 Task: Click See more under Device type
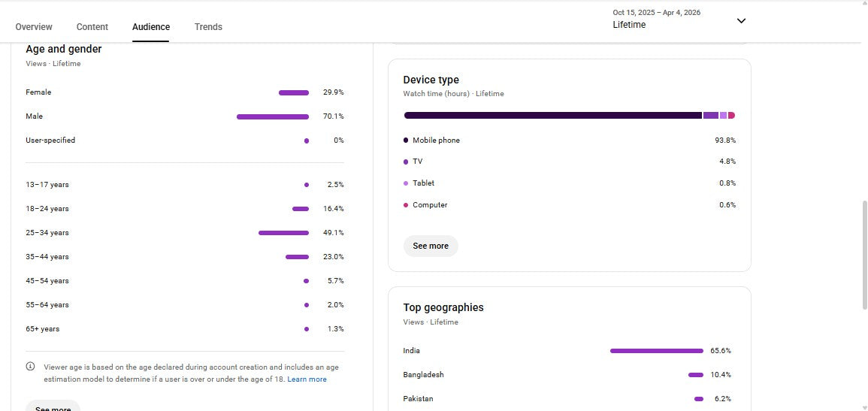tap(431, 246)
